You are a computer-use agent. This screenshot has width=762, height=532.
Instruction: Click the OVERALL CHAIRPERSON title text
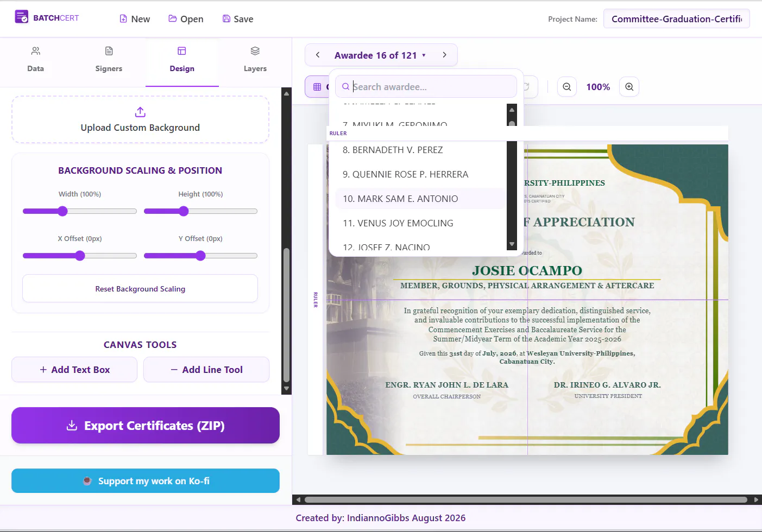pos(447,397)
